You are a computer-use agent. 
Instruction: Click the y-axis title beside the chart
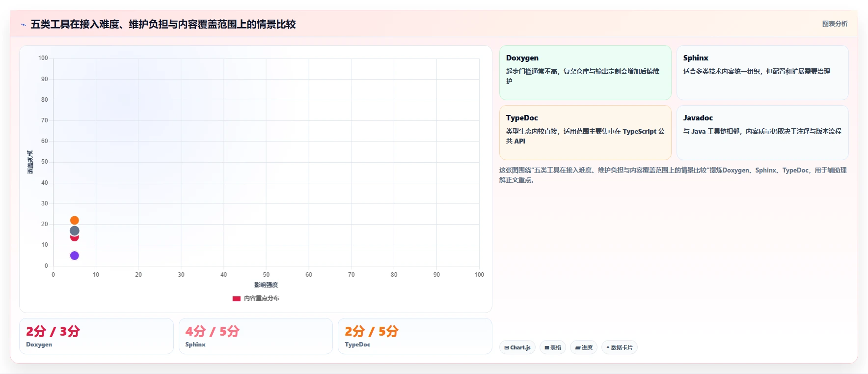(30, 162)
